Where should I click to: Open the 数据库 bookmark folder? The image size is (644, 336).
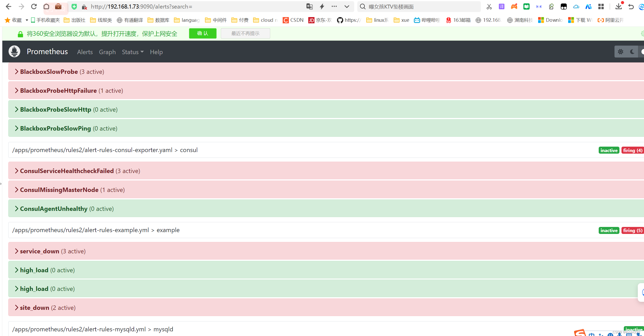click(x=158, y=20)
